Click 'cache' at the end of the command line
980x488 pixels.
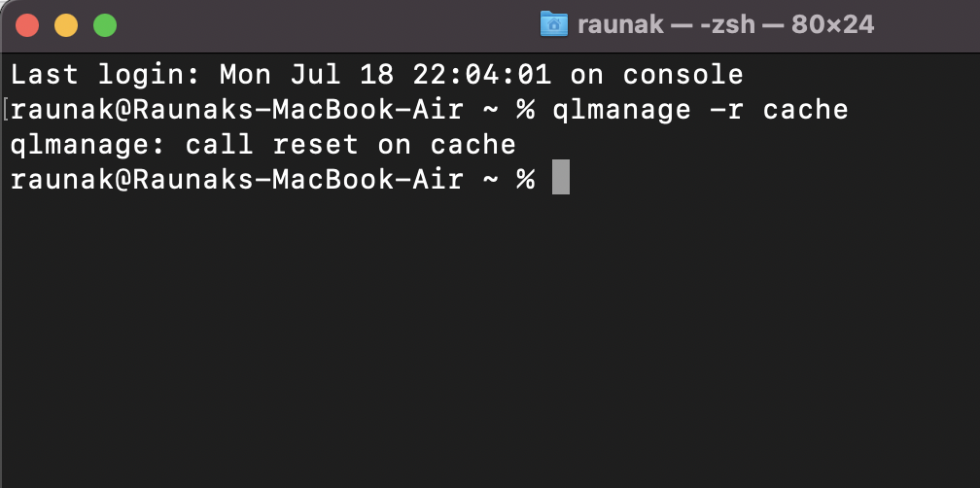click(x=806, y=111)
